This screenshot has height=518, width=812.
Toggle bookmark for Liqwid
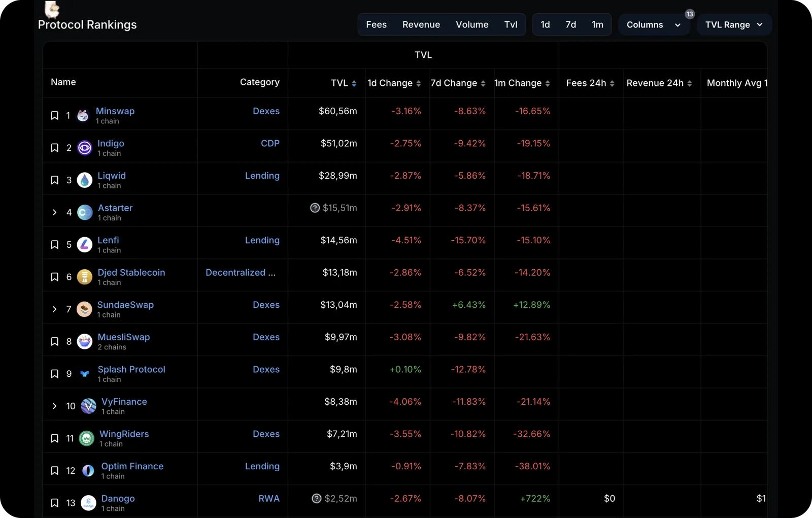[55, 180]
